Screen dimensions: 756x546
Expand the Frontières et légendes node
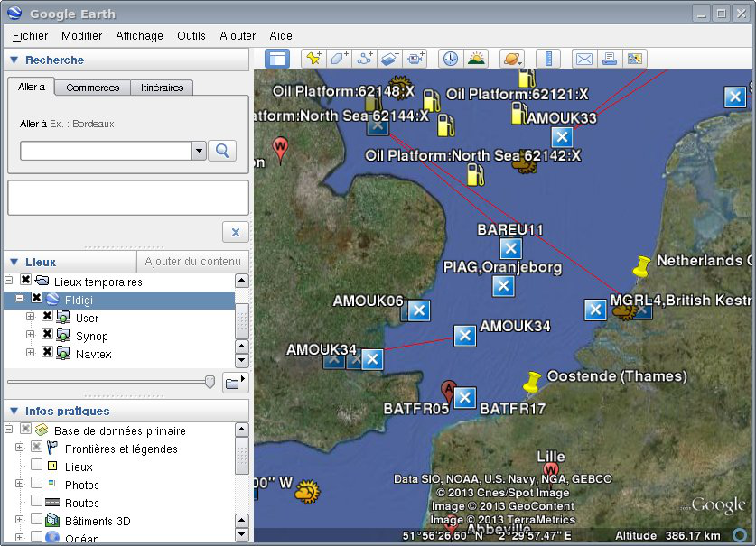pos(19,448)
